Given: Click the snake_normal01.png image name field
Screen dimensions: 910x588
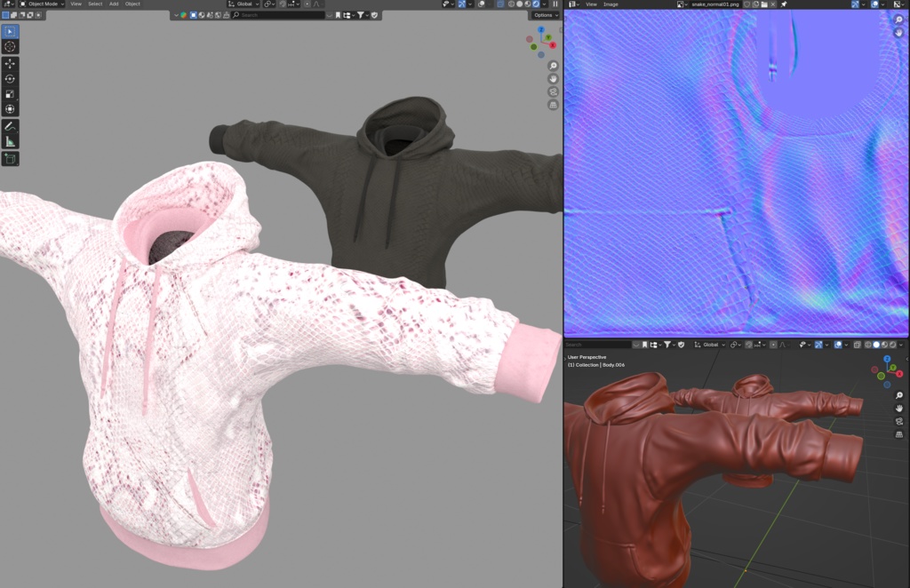Looking at the screenshot, I should point(715,4).
